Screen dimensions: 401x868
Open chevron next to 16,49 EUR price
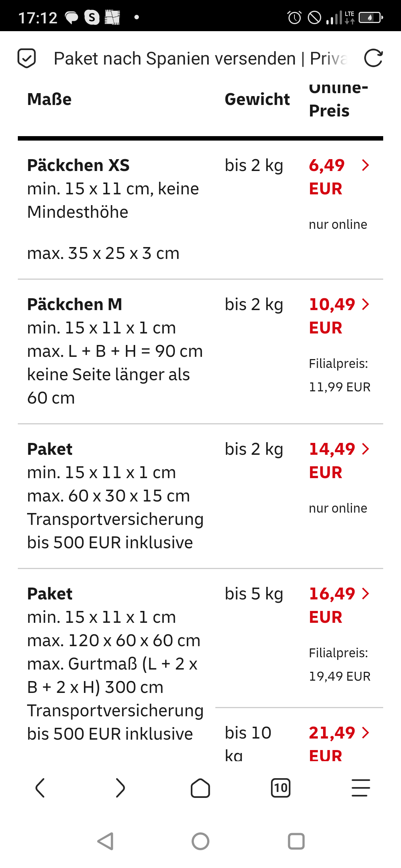[x=366, y=594]
